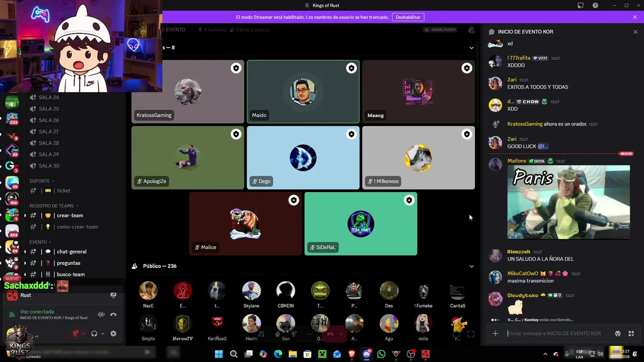Click the moderator badge on Dego's tile
This screenshot has width=644, height=362.
(x=351, y=134)
